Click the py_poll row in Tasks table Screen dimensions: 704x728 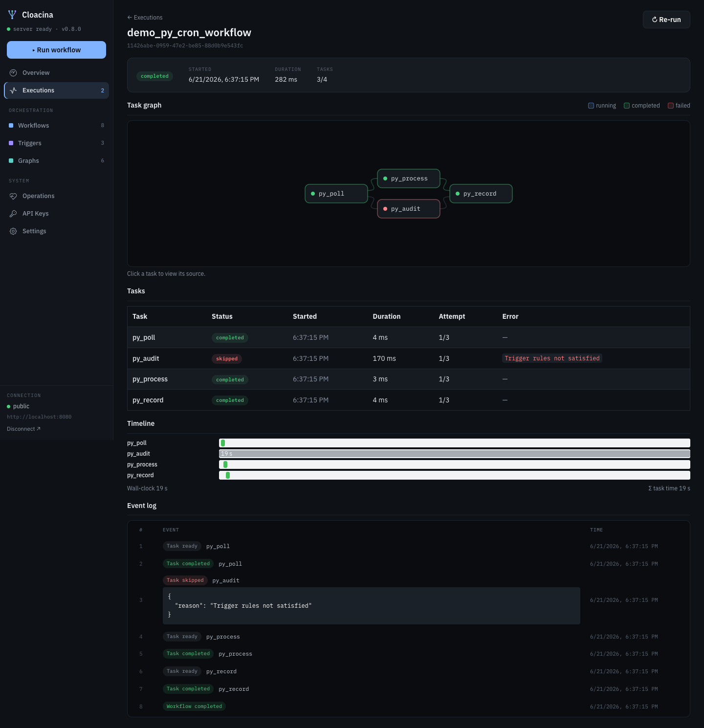coord(408,337)
